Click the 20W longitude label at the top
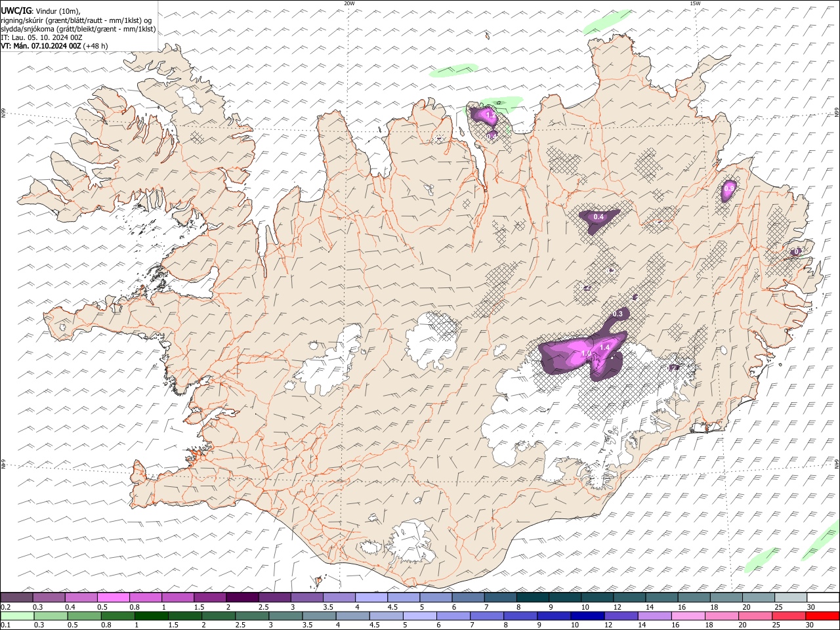This screenshot has height=630, width=840. 349,3
